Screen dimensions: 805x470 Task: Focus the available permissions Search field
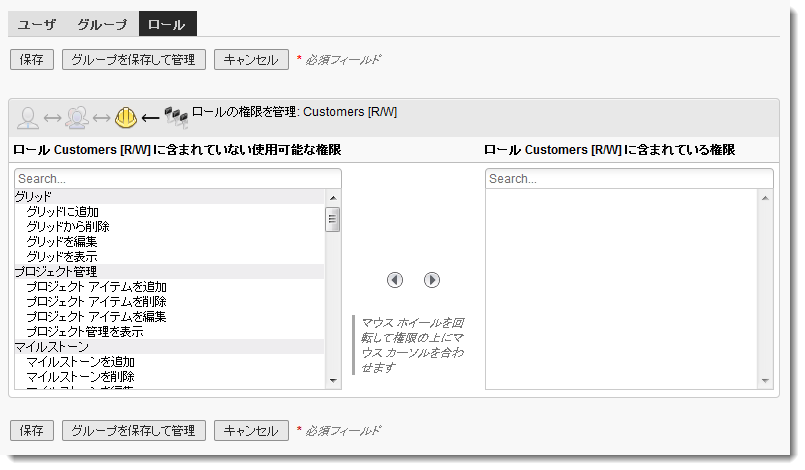(x=178, y=179)
